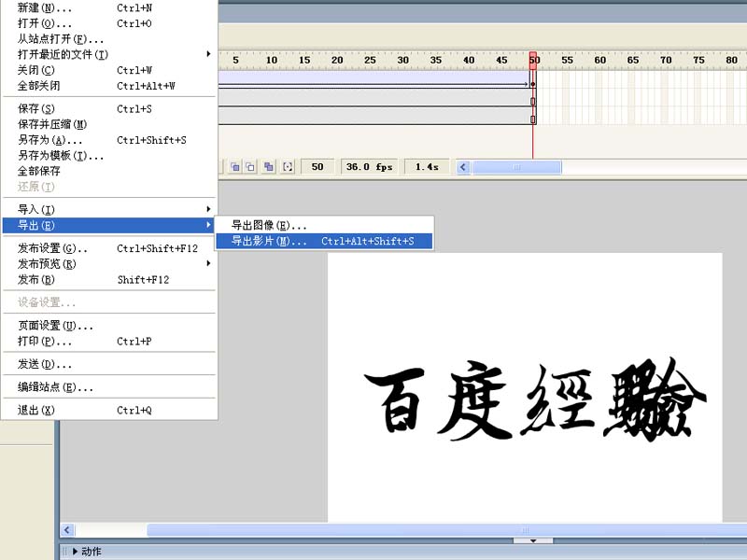Click frame 70 on the timeline ruler
The height and width of the screenshot is (560, 747).
(666, 60)
